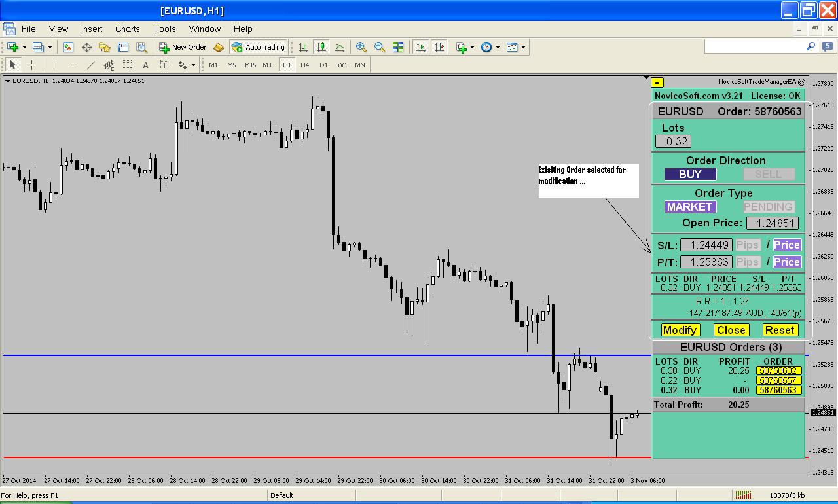Viewport: 838px width, 504px height.
Task: Open the Charts menu
Action: click(x=127, y=29)
